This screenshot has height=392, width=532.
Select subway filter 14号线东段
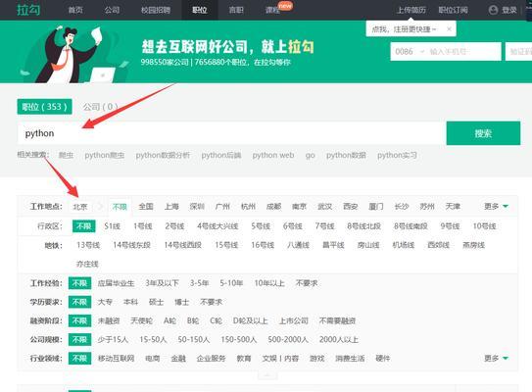[131, 245]
